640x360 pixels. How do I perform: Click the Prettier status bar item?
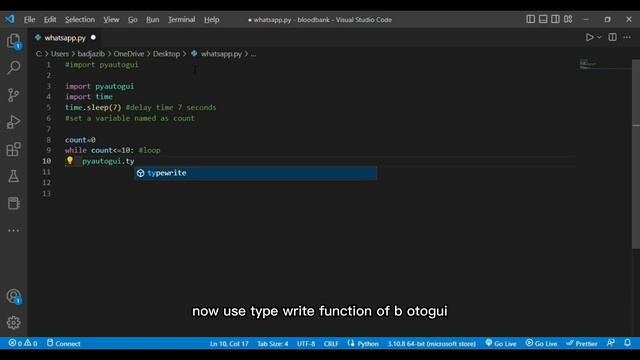pos(582,344)
